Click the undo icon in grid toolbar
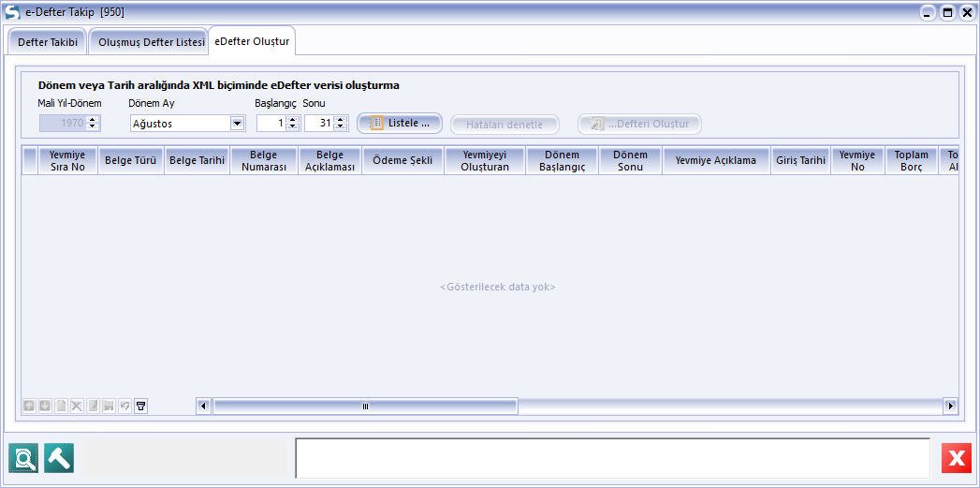Screen dimensions: 980x488 point(124,406)
